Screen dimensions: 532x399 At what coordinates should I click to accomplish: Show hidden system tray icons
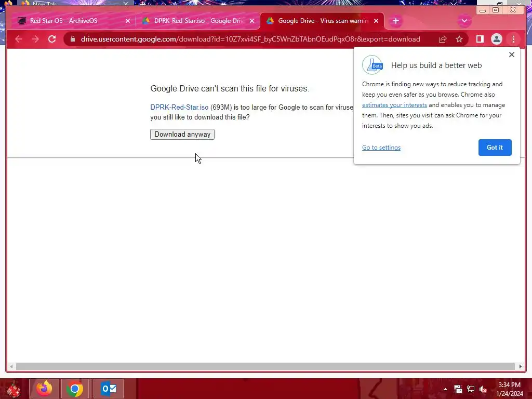[445, 389]
